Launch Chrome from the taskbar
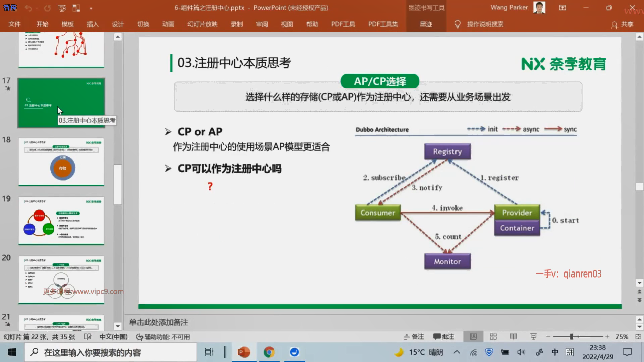Screen dimensions: 644x362 [269, 352]
